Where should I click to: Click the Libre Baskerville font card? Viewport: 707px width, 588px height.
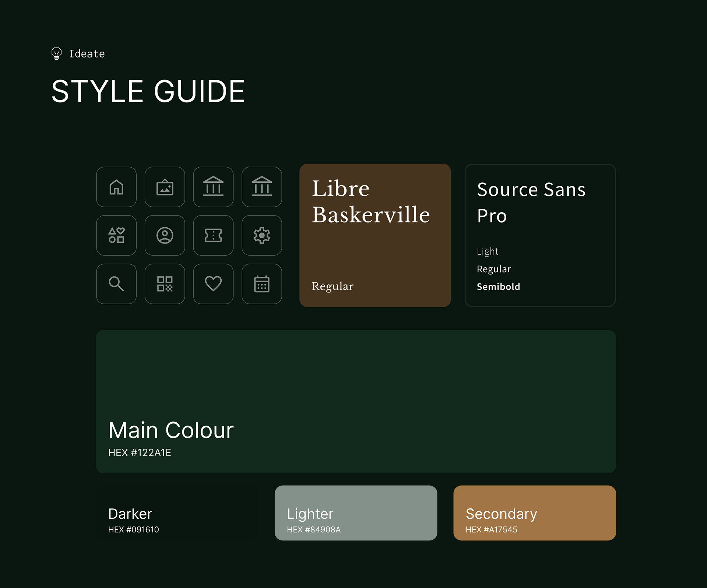coord(375,235)
